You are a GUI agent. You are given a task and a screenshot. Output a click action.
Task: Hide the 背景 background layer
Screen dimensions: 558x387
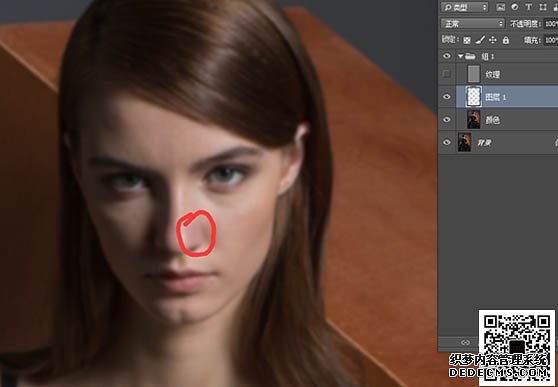point(447,142)
